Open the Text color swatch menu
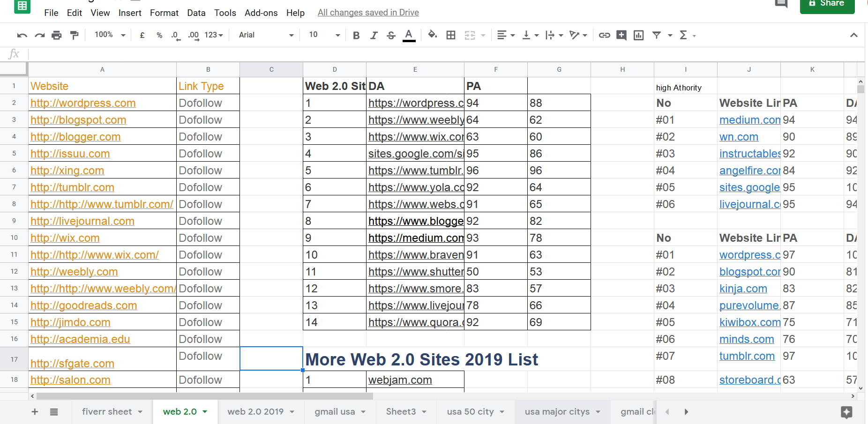 pyautogui.click(x=409, y=35)
